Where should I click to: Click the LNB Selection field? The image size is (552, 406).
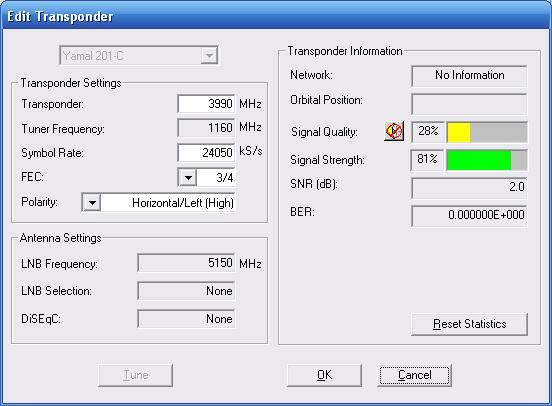(186, 291)
